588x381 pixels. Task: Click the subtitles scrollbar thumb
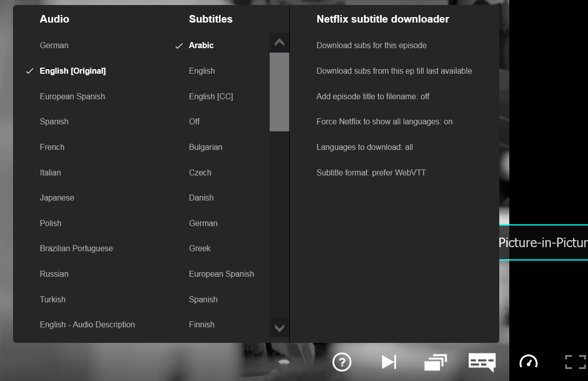[279, 92]
